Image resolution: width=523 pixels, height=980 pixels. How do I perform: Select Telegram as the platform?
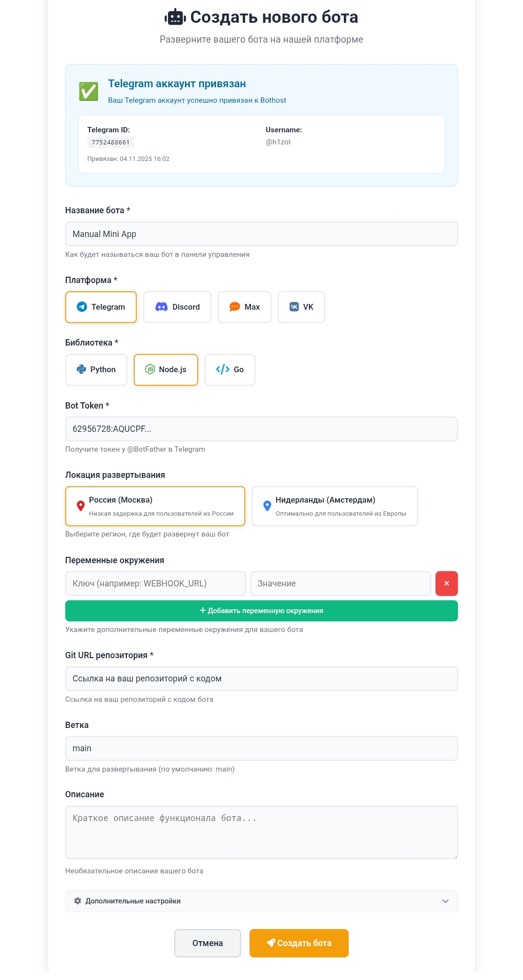point(101,307)
